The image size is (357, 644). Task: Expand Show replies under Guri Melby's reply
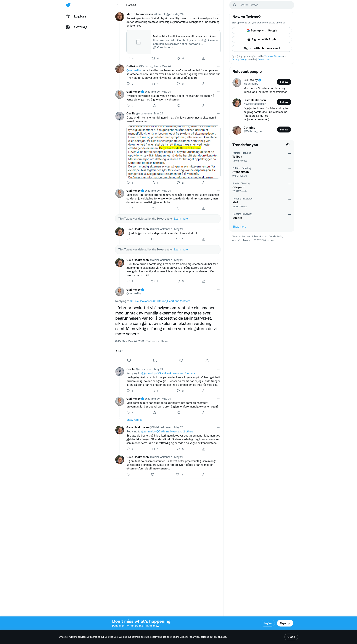click(x=134, y=420)
